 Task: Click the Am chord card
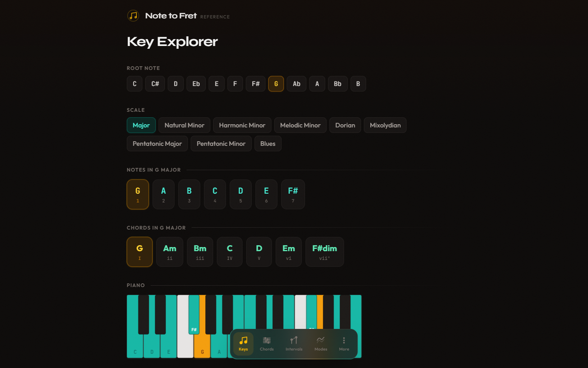click(170, 252)
